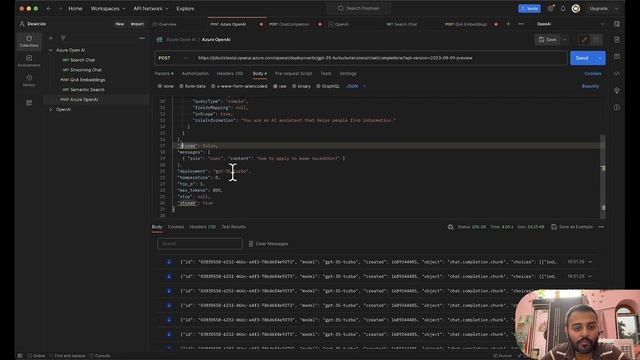The height and width of the screenshot is (360, 640).
Task: Open the Collections sidebar tab
Action: pos(29,41)
